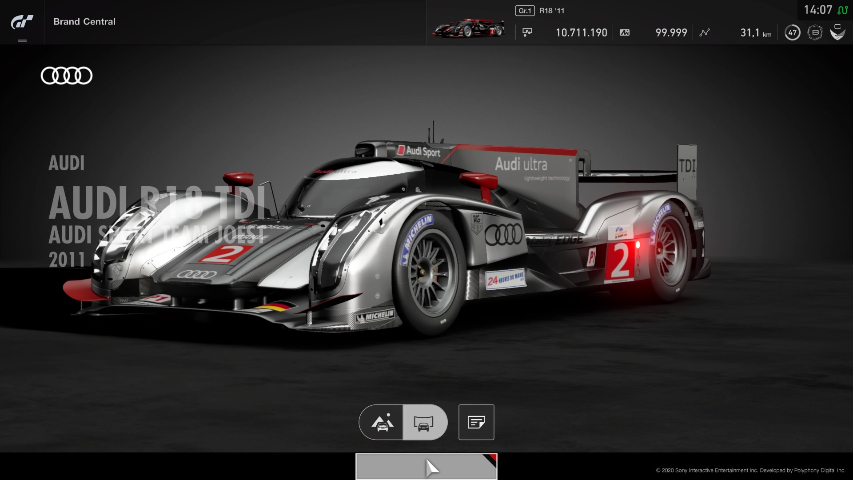Select the current car thumbnail in header
Viewport: 853px width, 480px height.
pyautogui.click(x=468, y=27)
